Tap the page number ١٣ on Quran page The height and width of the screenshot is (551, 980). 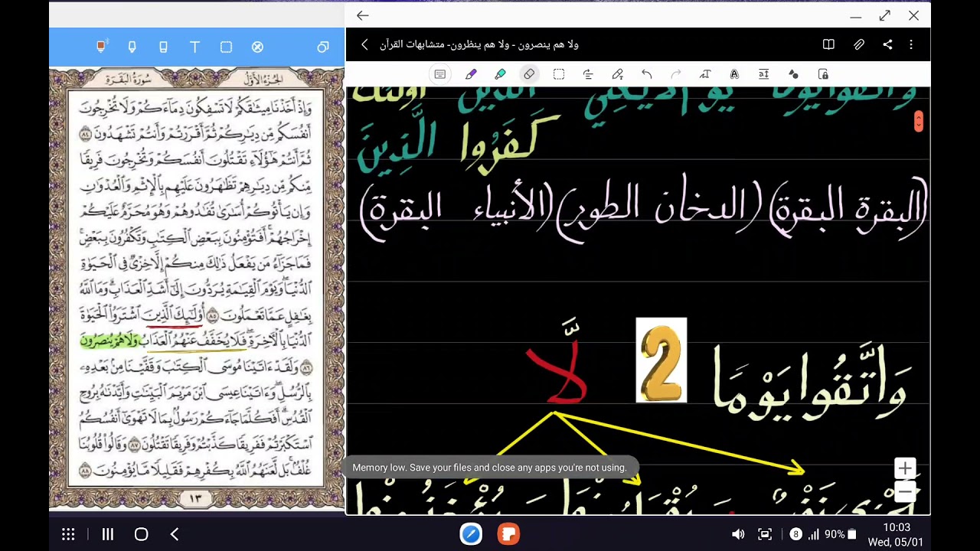pyautogui.click(x=195, y=499)
